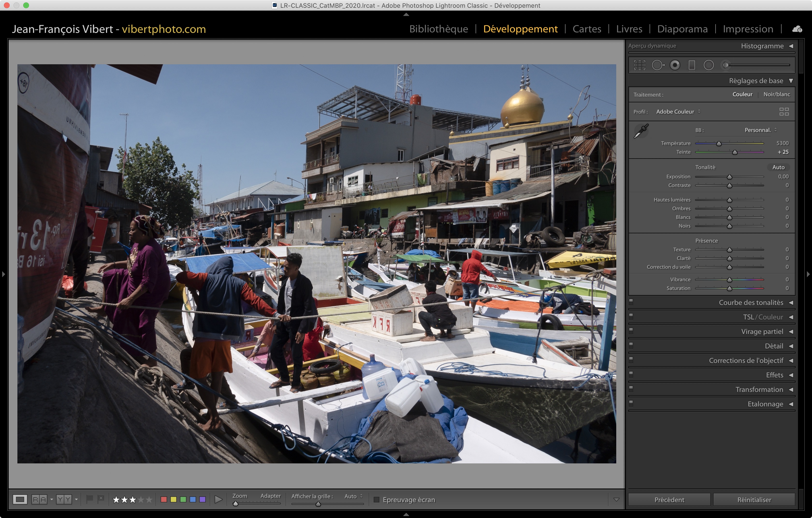Viewport: 812px width, 518px height.
Task: Activate the Spot removal tool
Action: [658, 65]
